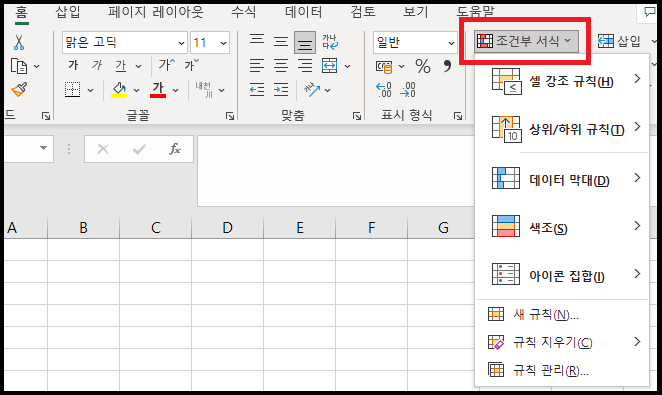Increase indent icon
Screen dimensions: 662x395
tap(281, 89)
